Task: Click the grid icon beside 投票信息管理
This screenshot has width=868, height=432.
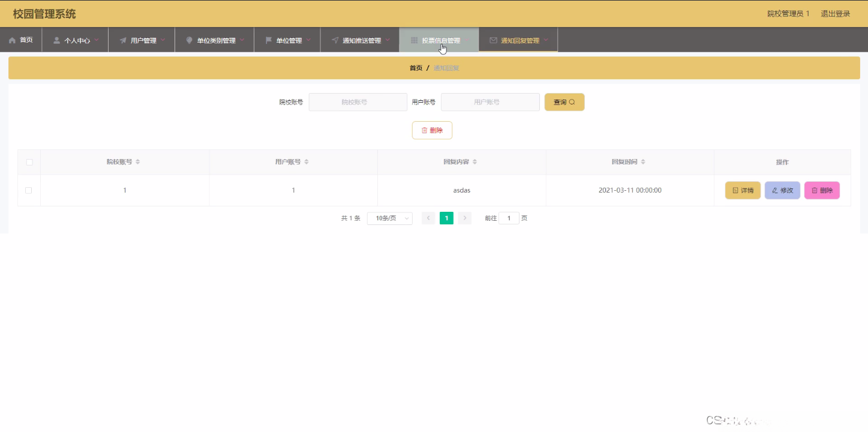Action: point(414,40)
